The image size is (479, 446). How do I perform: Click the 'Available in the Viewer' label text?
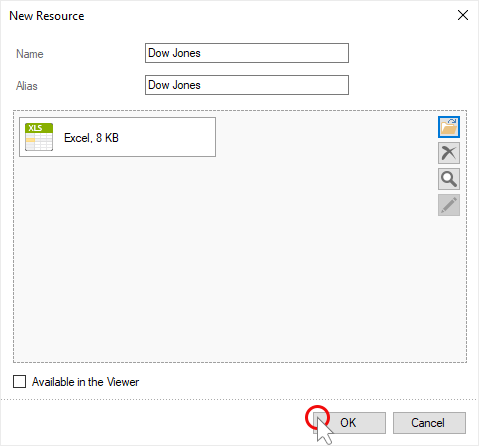coord(85,382)
